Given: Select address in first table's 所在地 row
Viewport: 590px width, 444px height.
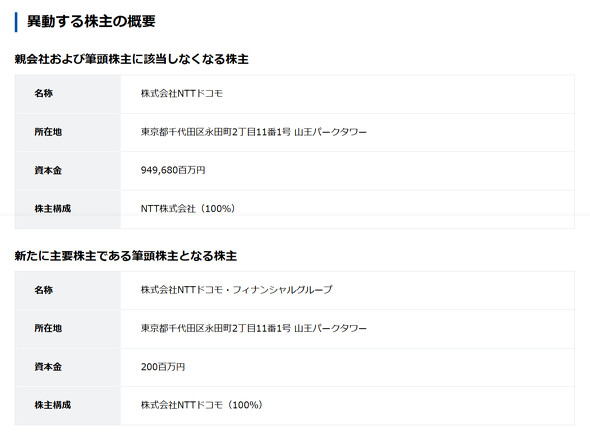Looking at the screenshot, I should click(254, 132).
